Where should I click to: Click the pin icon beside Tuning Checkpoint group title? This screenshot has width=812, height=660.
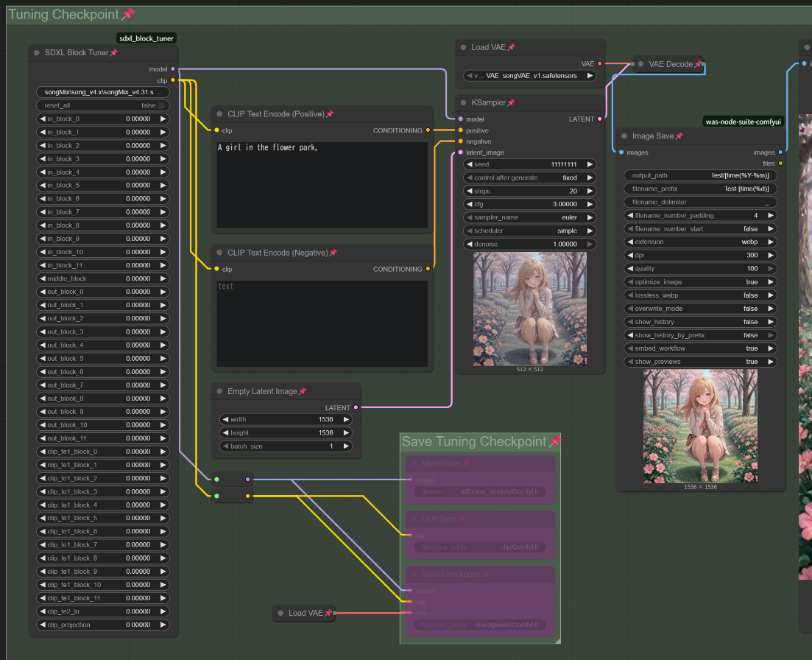pos(127,15)
